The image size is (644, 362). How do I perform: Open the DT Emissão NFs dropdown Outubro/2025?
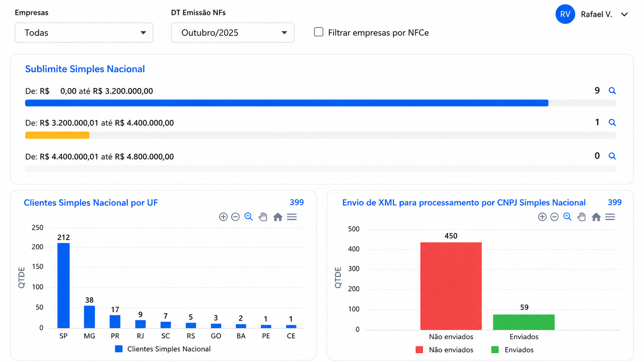click(x=233, y=33)
